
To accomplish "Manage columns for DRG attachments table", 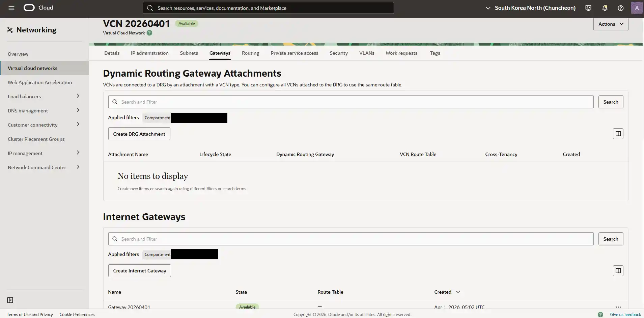I will [618, 134].
